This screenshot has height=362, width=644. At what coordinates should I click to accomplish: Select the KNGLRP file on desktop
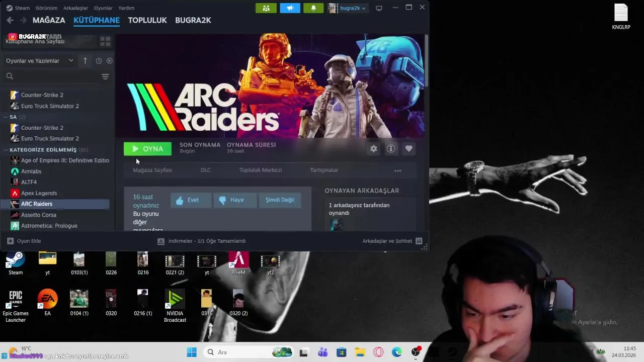[x=621, y=17]
